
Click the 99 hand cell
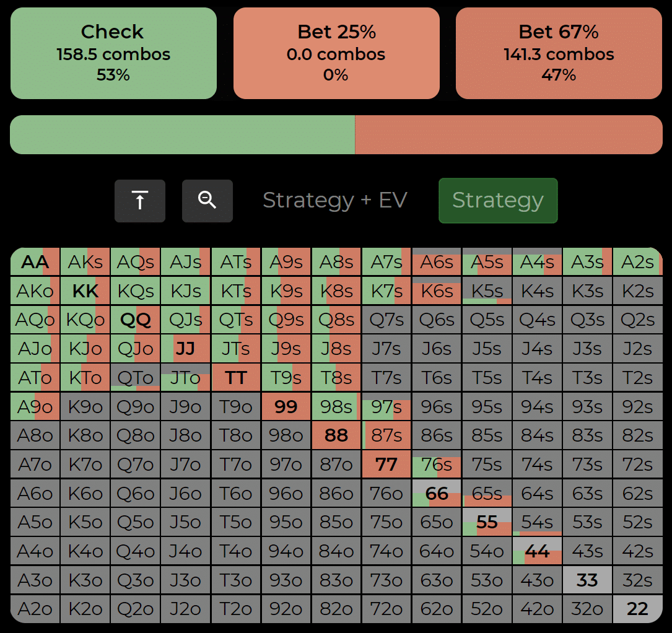286,407
